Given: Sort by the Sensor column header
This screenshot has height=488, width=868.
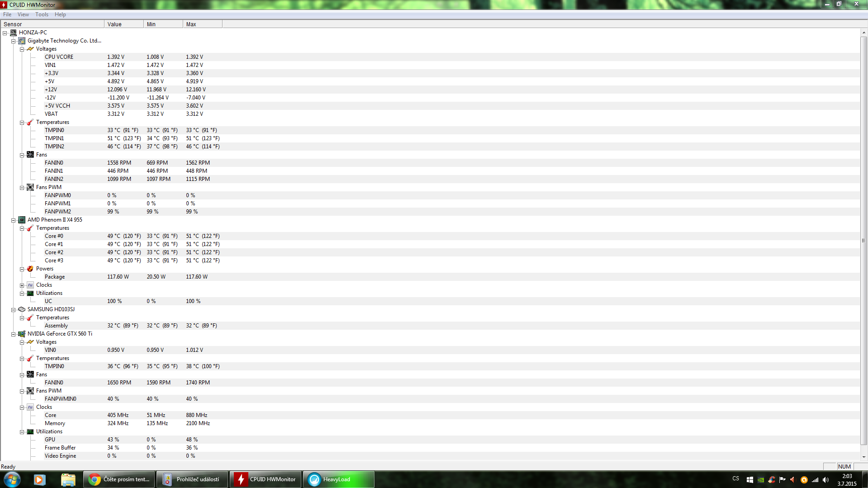Looking at the screenshot, I should pos(52,24).
